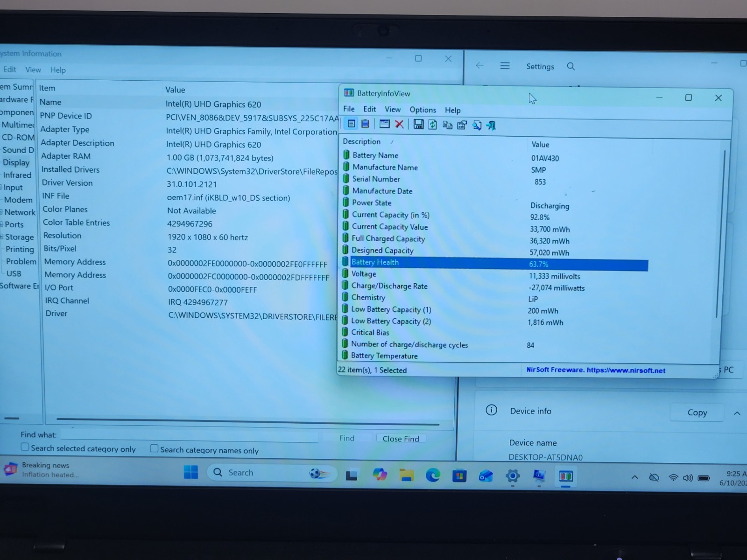Select the Full Charged Capacity row
Viewport: 747px width, 560px height.
(x=495, y=239)
